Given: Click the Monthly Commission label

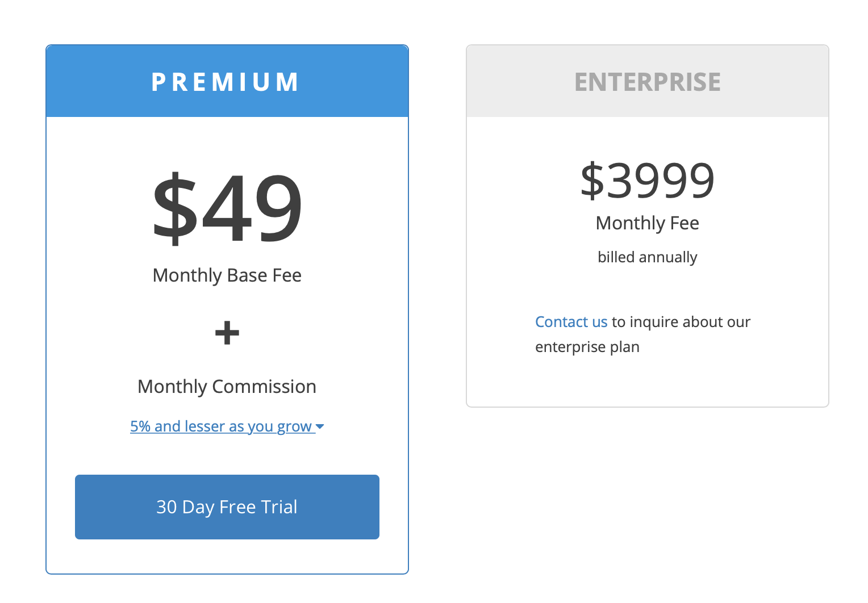Looking at the screenshot, I should (227, 386).
